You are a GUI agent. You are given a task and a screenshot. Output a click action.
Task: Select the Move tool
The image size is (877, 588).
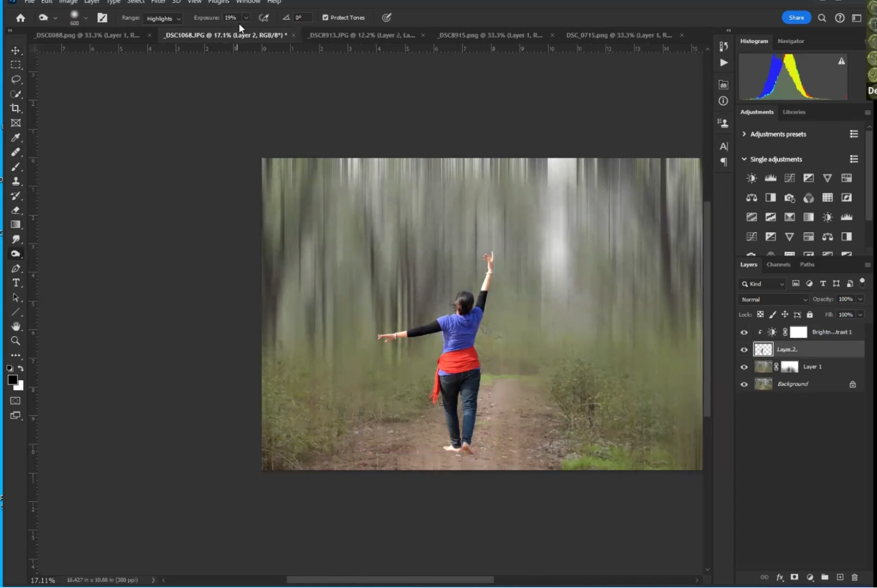[x=16, y=51]
